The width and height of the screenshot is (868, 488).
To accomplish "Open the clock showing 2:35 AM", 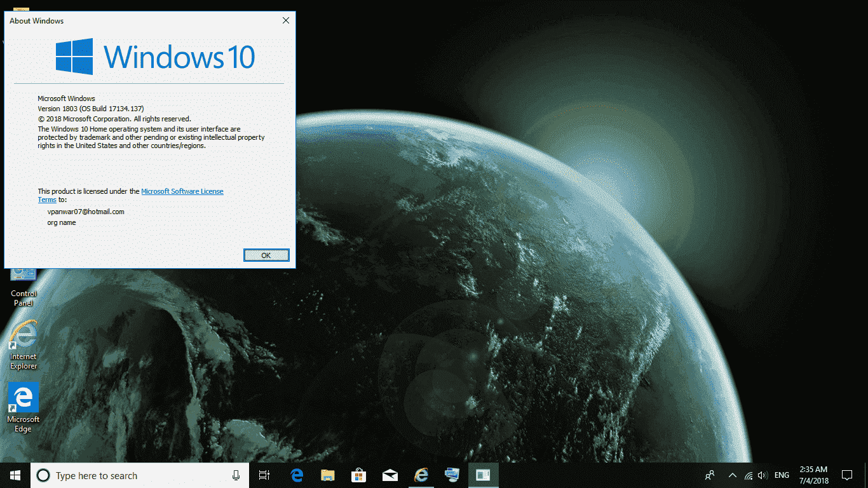I will tap(813, 475).
